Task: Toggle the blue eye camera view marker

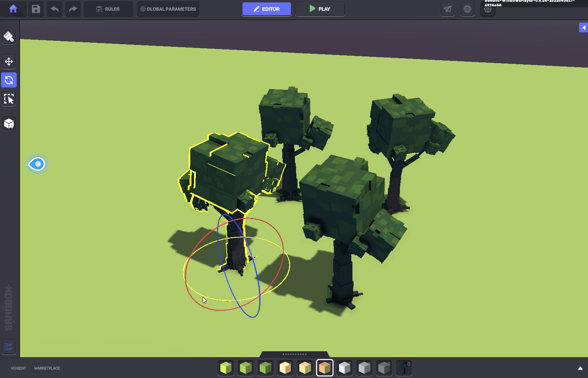Action: (37, 164)
